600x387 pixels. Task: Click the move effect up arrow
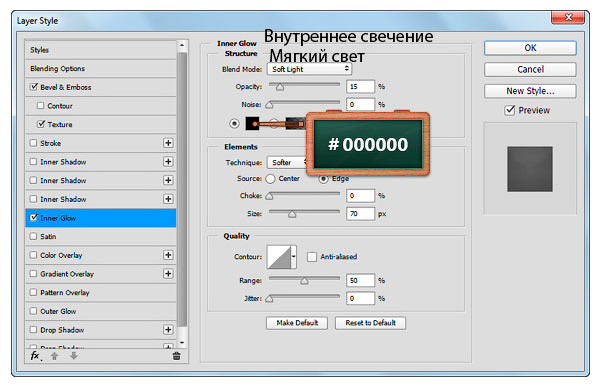tap(54, 356)
